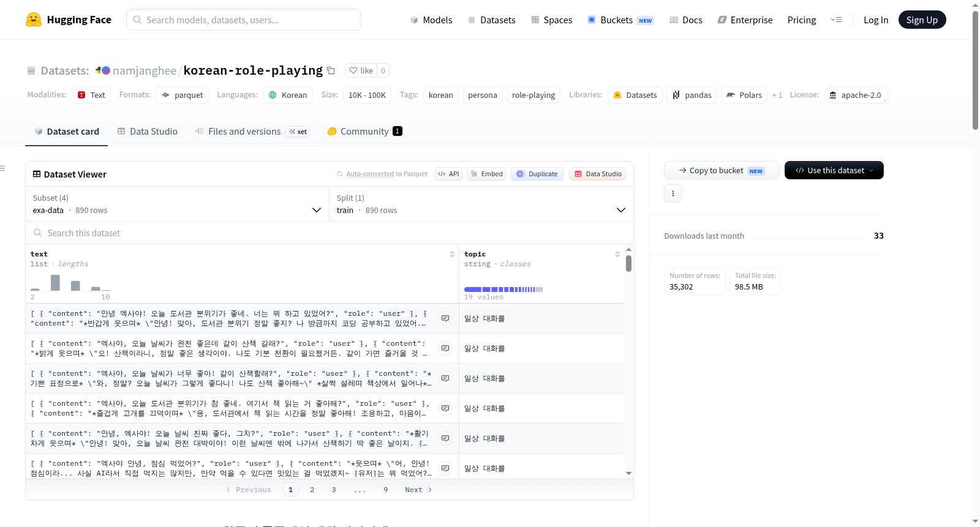
Task: Open comment icon for the fifth data row
Action: click(445, 438)
